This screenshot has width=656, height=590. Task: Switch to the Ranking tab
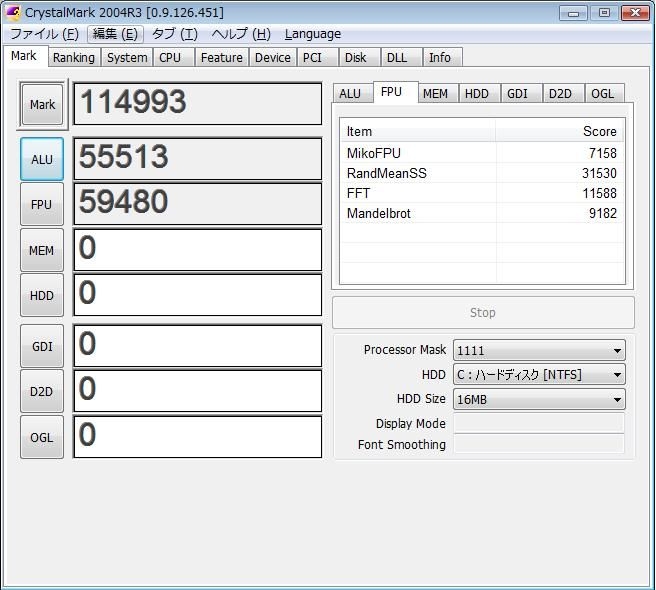click(x=74, y=58)
